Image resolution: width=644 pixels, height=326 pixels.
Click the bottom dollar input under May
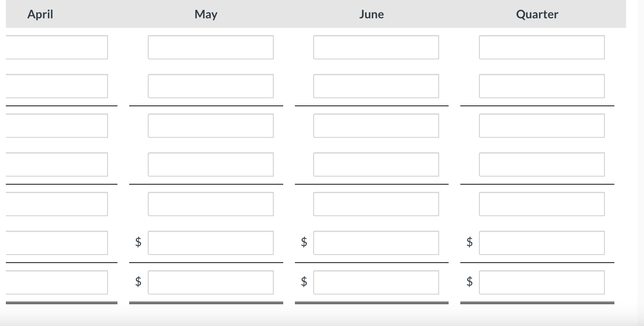(210, 282)
